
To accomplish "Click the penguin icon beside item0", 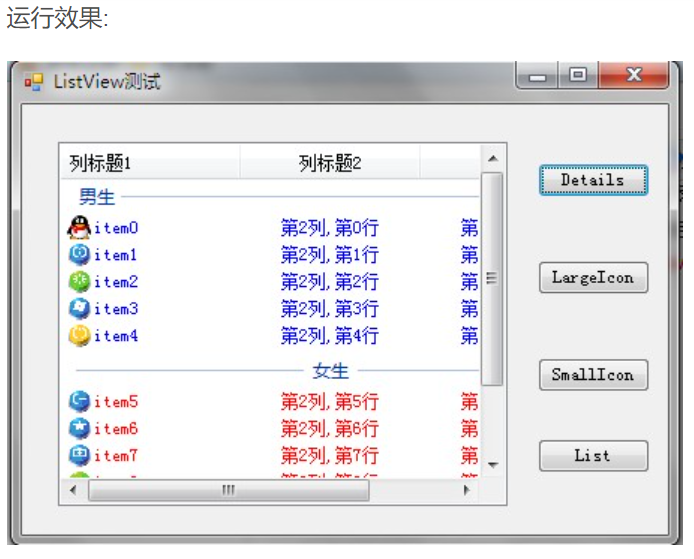I will tap(79, 227).
